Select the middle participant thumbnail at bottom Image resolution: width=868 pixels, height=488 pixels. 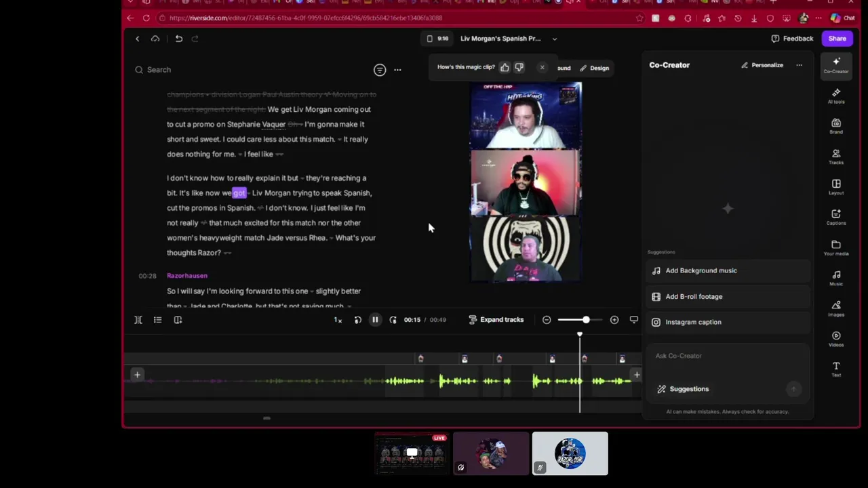491,453
